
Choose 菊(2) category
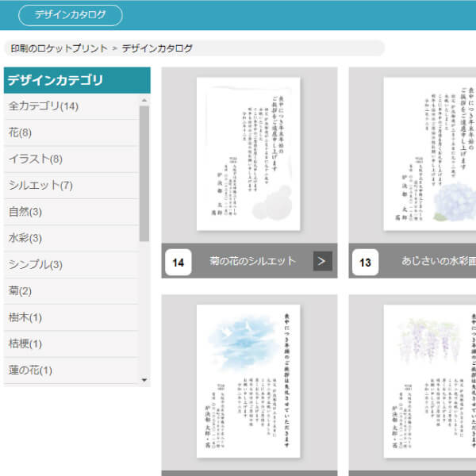click(71, 291)
